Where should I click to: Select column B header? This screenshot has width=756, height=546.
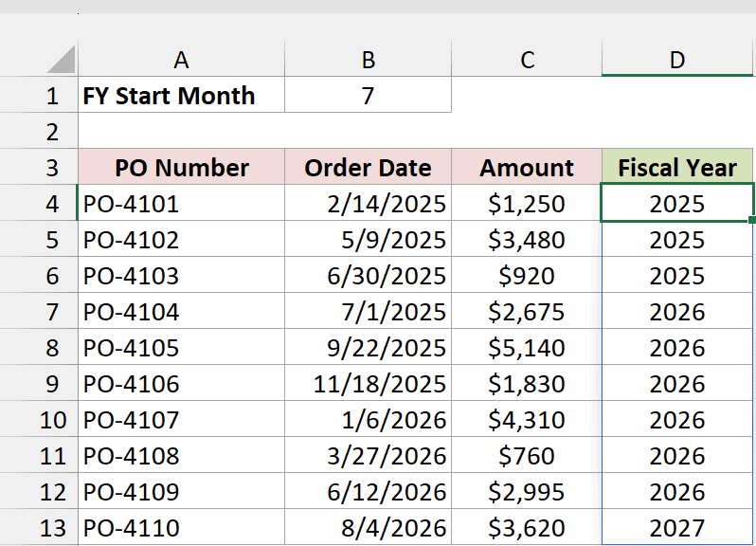coord(368,60)
